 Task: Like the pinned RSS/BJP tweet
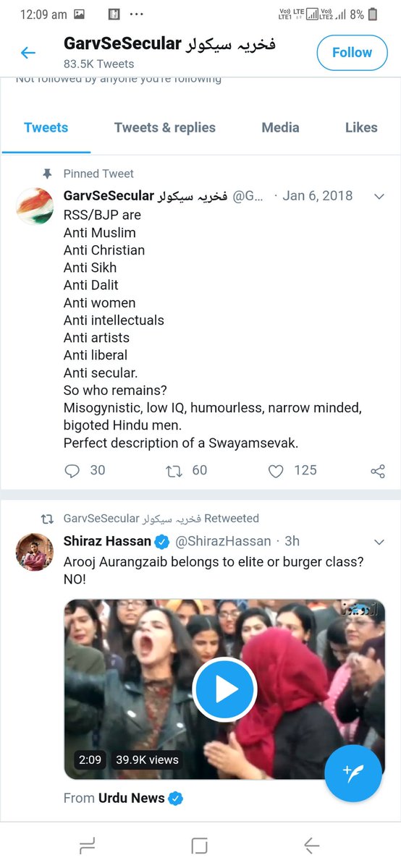tap(276, 471)
